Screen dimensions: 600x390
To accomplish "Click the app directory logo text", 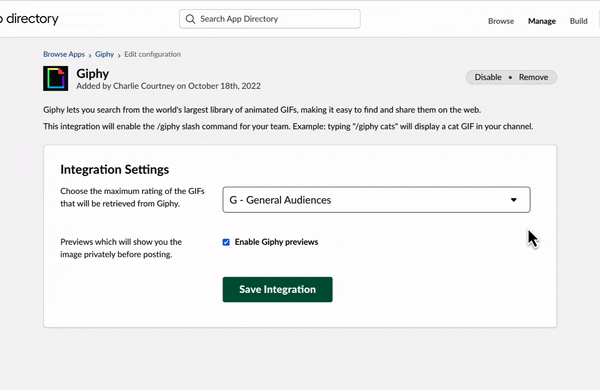I will pos(29,19).
